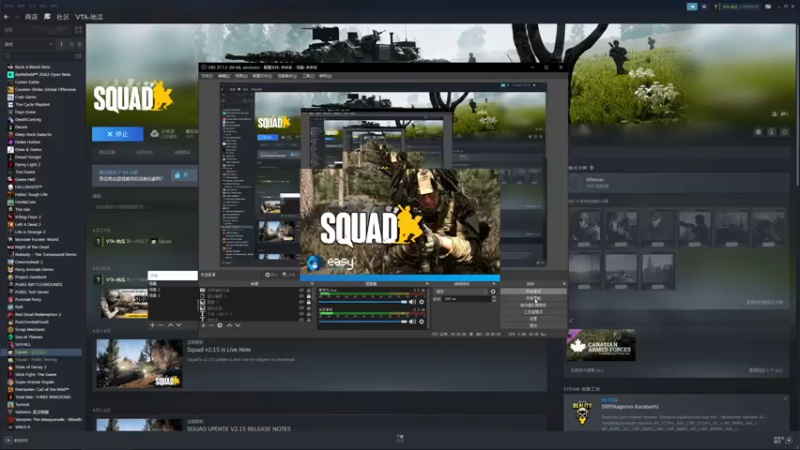Open advanced filter icon beside library search
The height and width of the screenshot is (450, 800).
point(78,56)
